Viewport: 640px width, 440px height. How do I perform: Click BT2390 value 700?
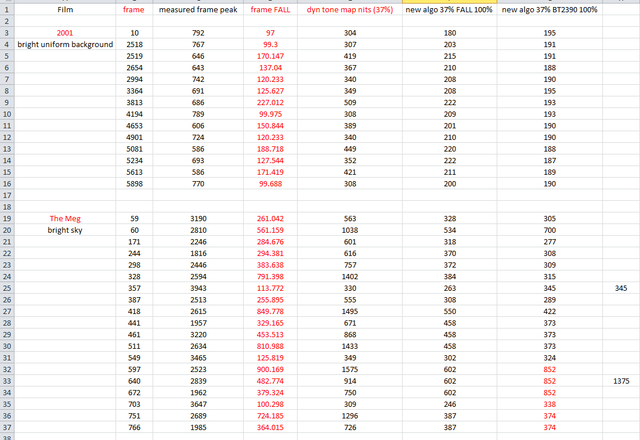(x=549, y=230)
